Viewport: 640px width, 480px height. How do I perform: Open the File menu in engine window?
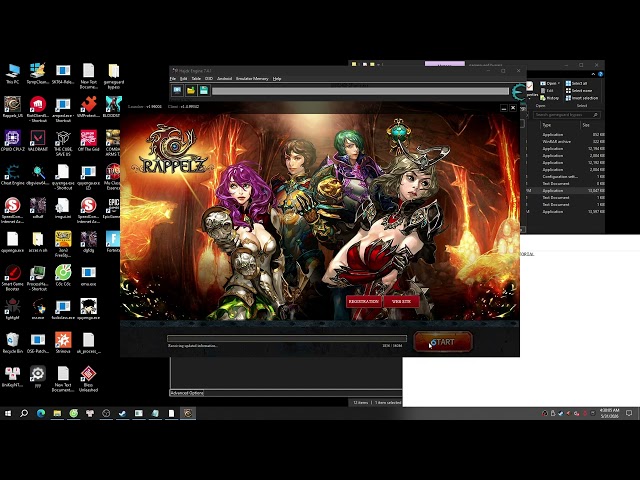[173, 78]
